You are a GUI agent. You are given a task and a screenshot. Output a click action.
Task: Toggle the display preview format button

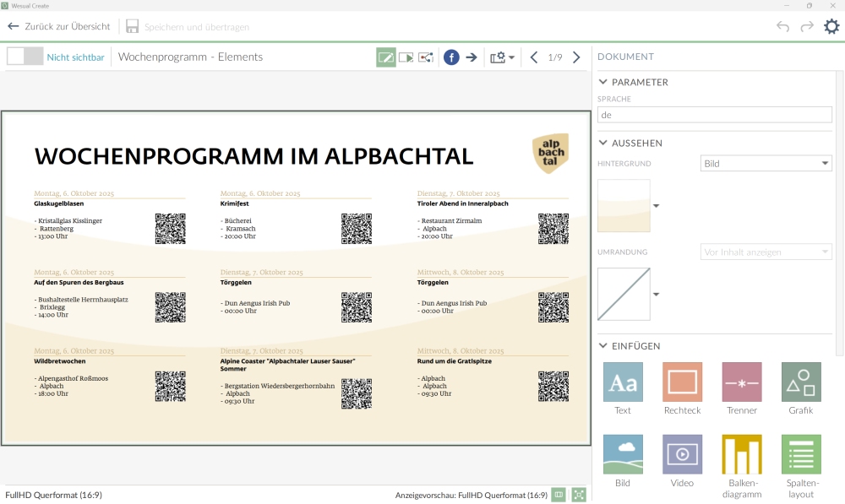pyautogui.click(x=559, y=495)
